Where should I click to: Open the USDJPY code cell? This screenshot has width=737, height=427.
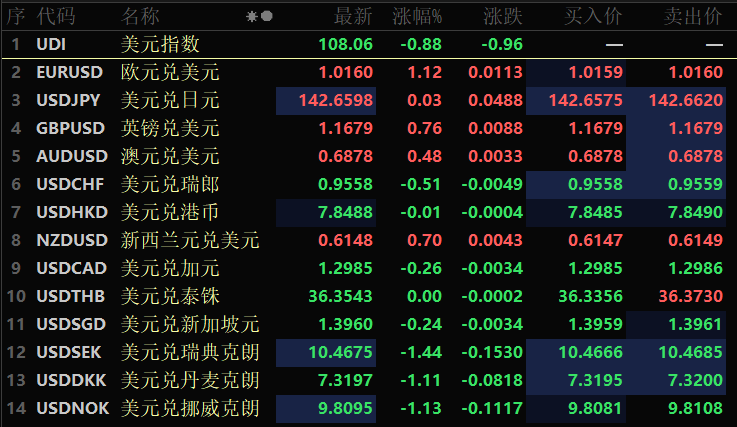click(68, 101)
